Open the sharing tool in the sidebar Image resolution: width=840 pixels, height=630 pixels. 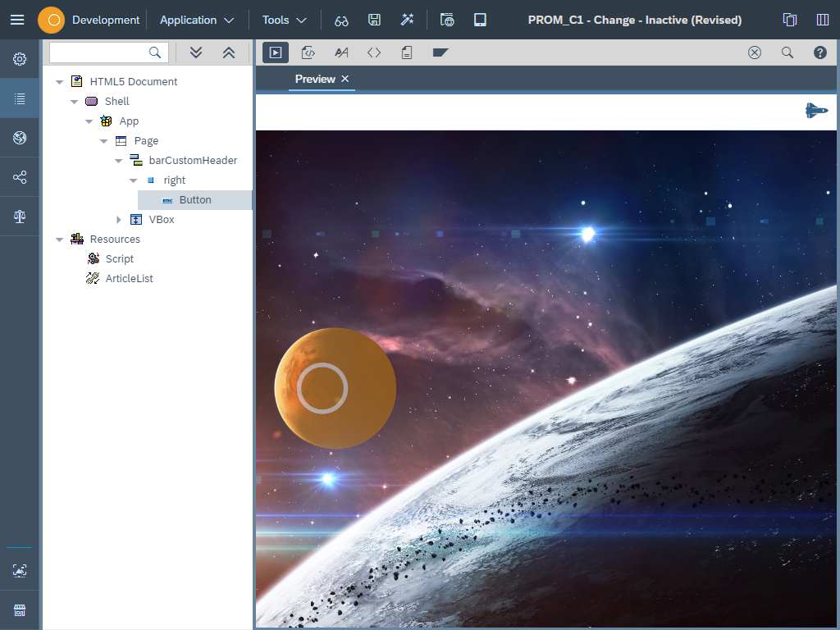(19, 177)
